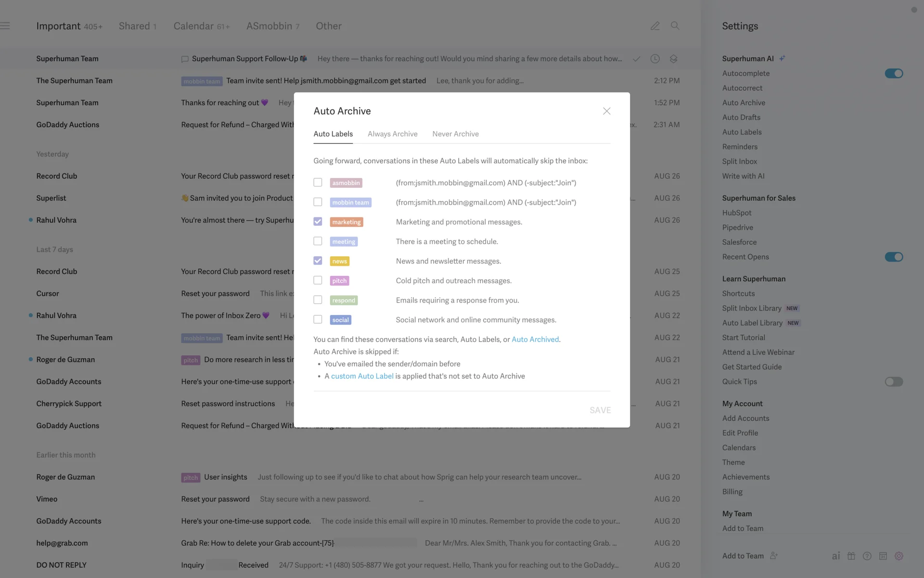Open the calendar icon in bottom bar
This screenshot has width=924, height=578.
[x=883, y=556]
